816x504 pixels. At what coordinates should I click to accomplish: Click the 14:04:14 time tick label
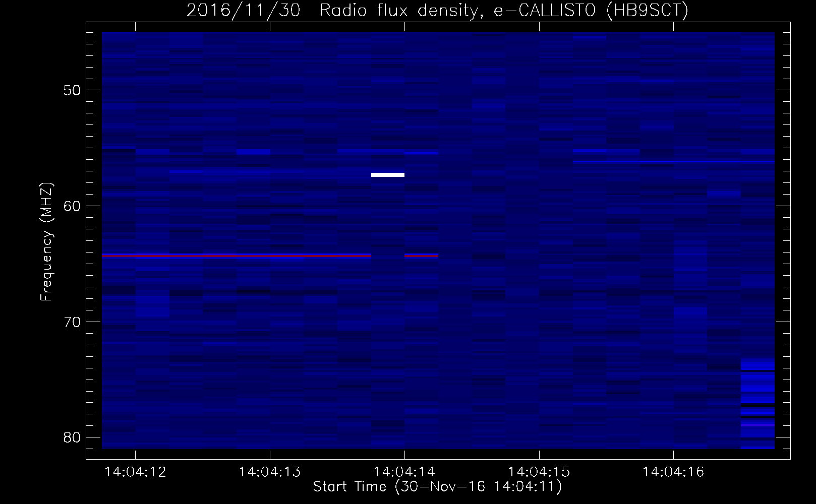point(404,472)
